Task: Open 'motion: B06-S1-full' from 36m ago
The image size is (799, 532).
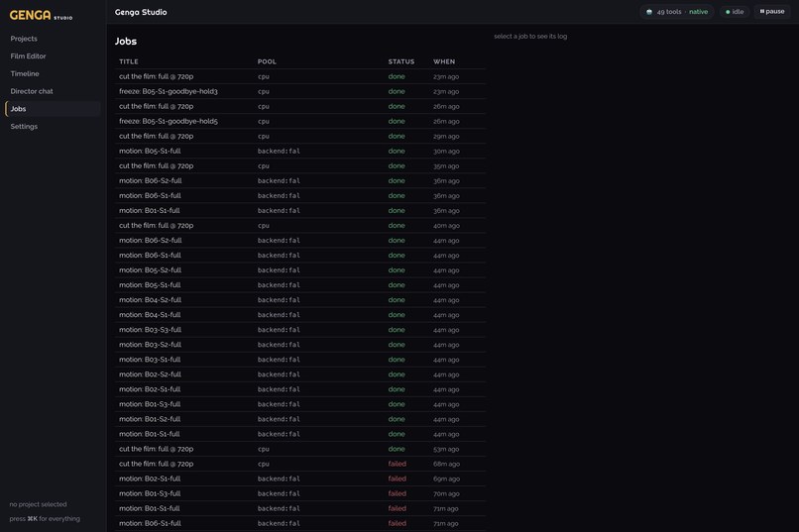Action: pos(300,195)
